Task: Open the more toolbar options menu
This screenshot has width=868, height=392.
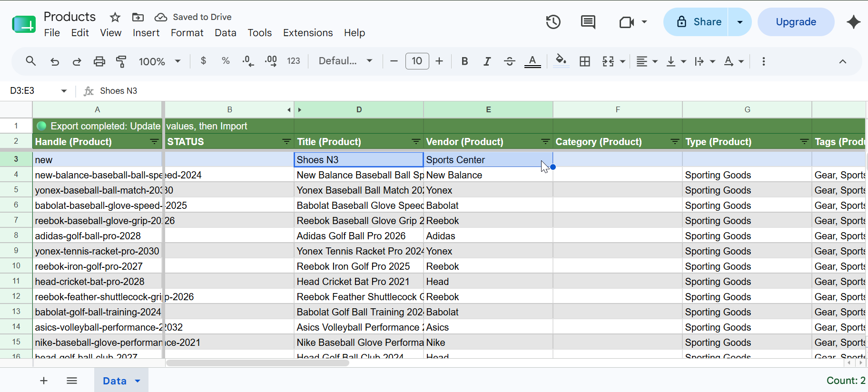Action: pyautogui.click(x=763, y=61)
